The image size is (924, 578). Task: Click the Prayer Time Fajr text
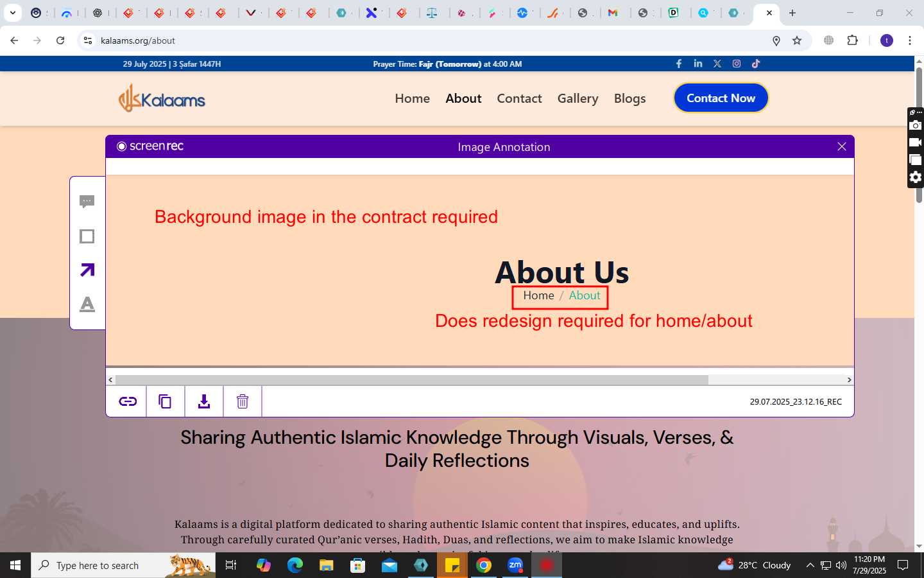(x=447, y=64)
